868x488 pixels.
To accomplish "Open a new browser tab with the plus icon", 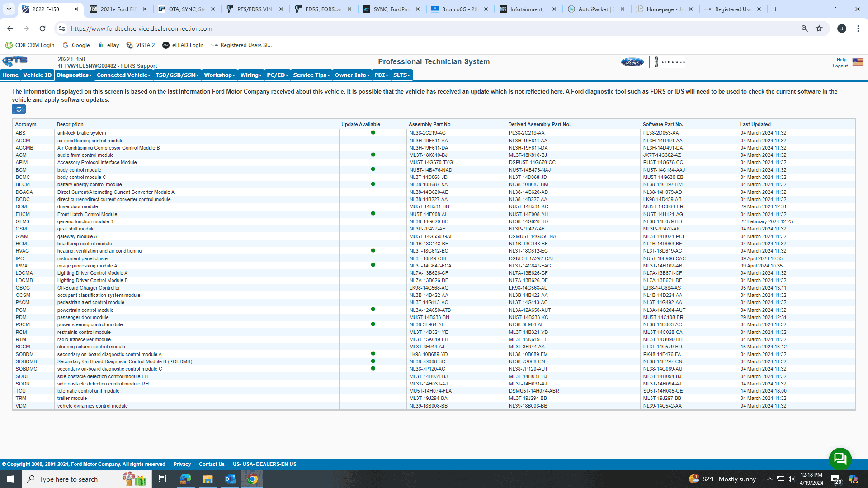I will (775, 9).
